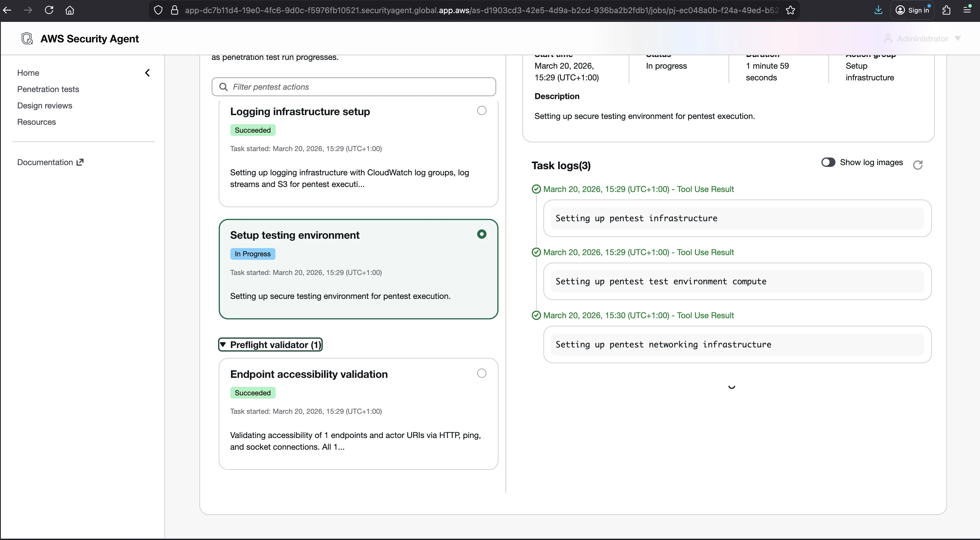Viewport: 980px width, 540px height.
Task: Open the Logging infrastructure setup card title
Action: click(300, 112)
